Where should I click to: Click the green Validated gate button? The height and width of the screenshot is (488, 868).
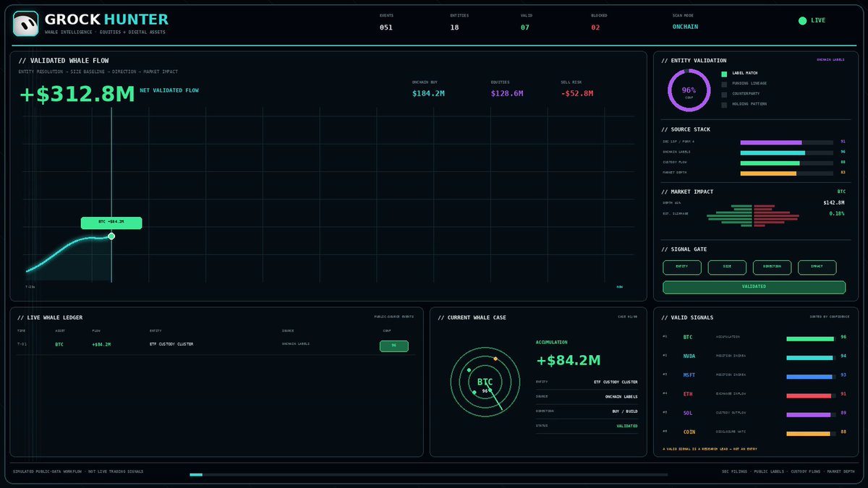(754, 287)
